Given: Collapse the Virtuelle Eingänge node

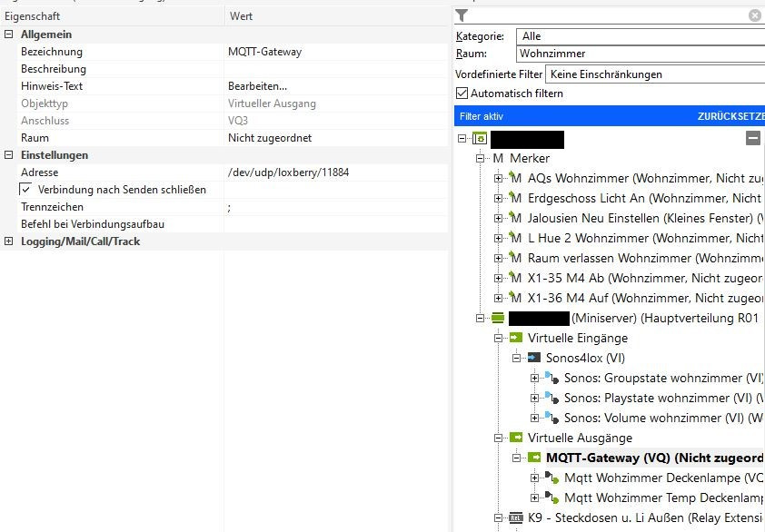Looking at the screenshot, I should pyautogui.click(x=498, y=338).
